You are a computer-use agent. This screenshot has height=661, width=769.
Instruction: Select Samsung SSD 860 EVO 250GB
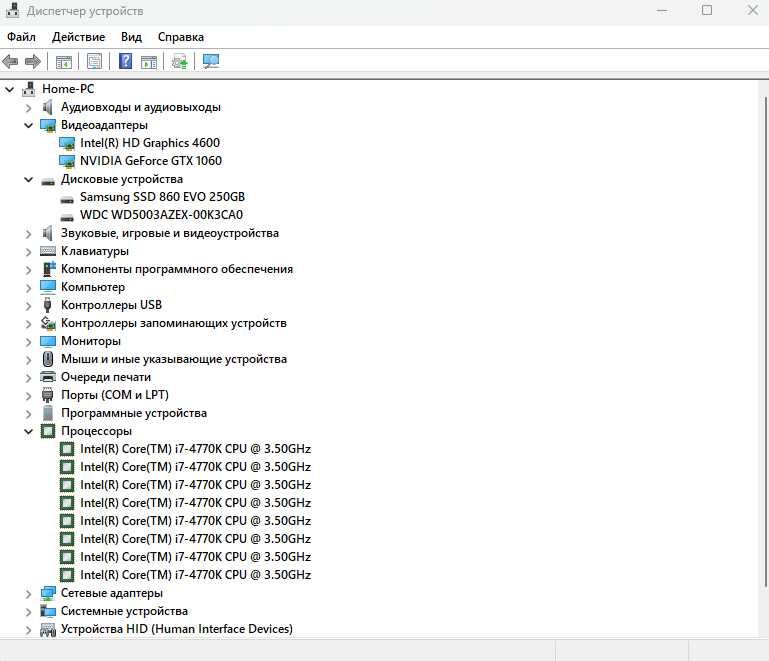click(x=162, y=197)
